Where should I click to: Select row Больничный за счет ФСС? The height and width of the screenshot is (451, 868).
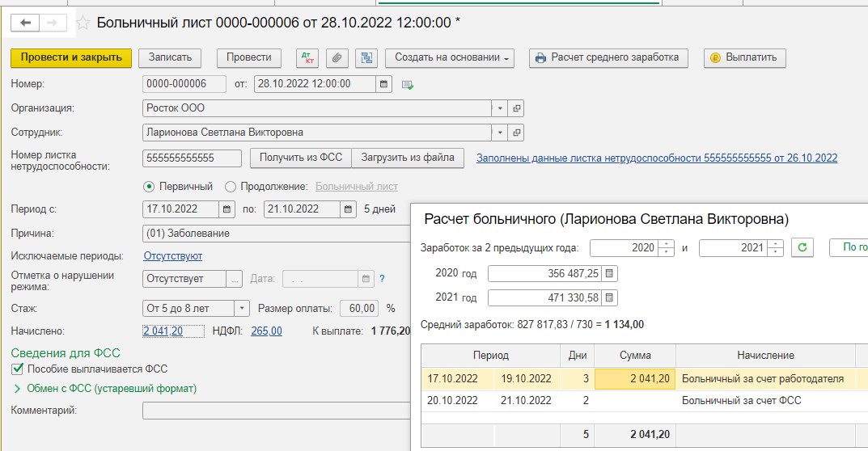[x=645, y=401]
